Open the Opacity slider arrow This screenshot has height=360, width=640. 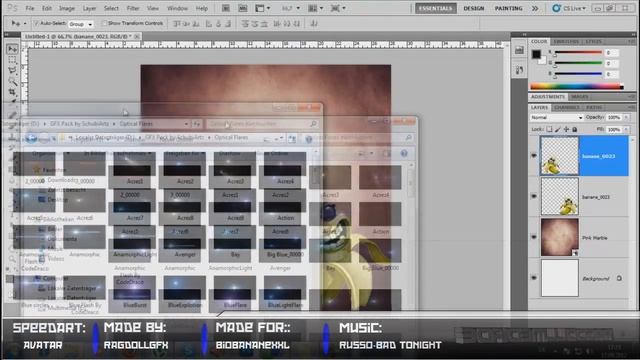(x=626, y=118)
